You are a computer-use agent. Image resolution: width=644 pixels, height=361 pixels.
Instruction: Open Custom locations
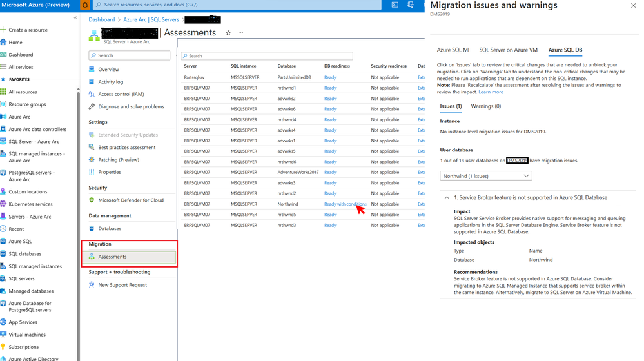[28, 192]
